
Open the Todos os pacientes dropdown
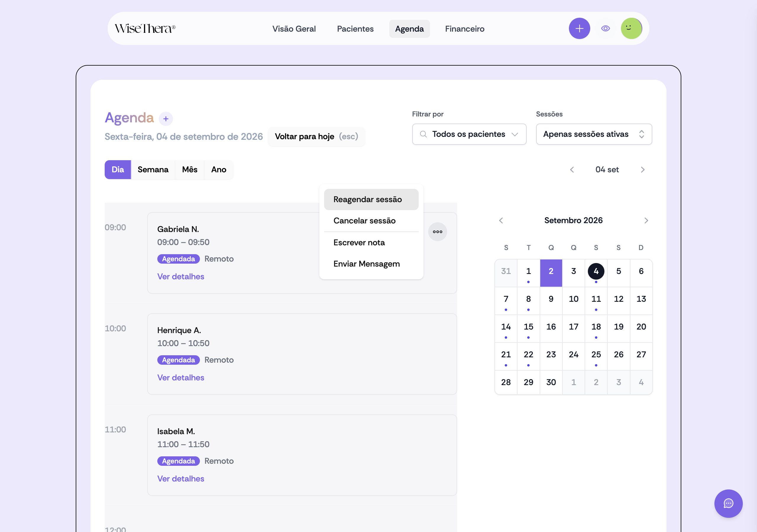(469, 134)
